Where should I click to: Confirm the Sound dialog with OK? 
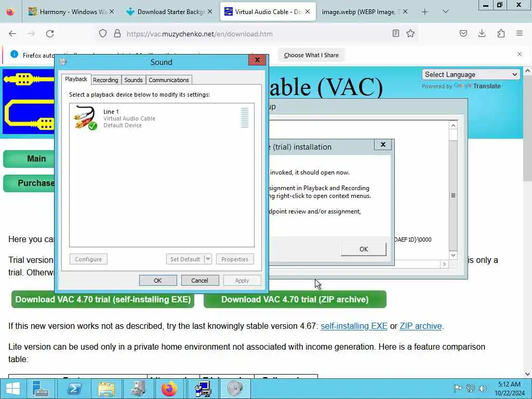coord(158,281)
